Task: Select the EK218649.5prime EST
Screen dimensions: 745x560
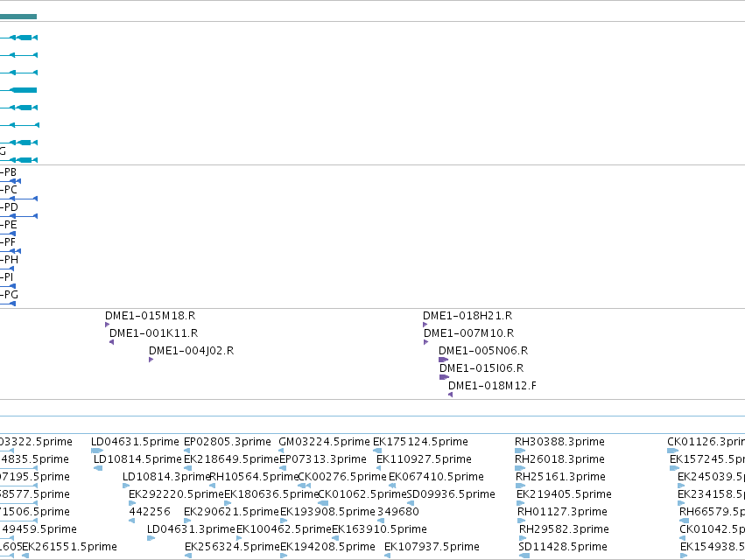Action: click(231, 459)
